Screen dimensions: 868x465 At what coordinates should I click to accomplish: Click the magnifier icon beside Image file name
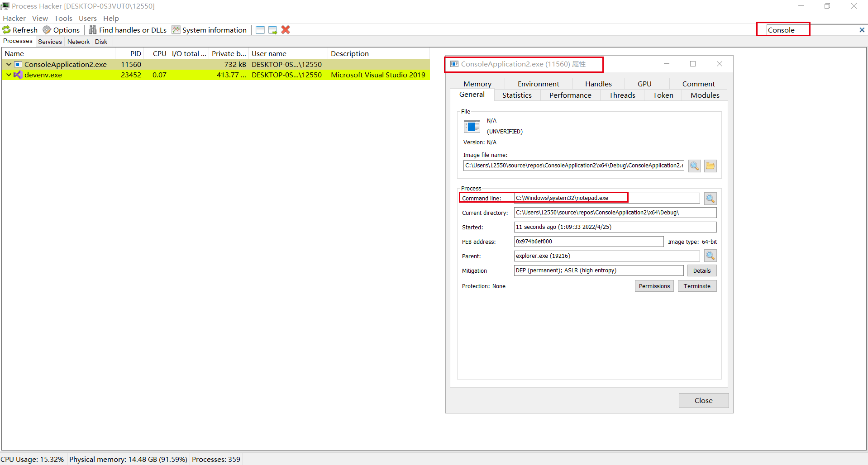[695, 166]
